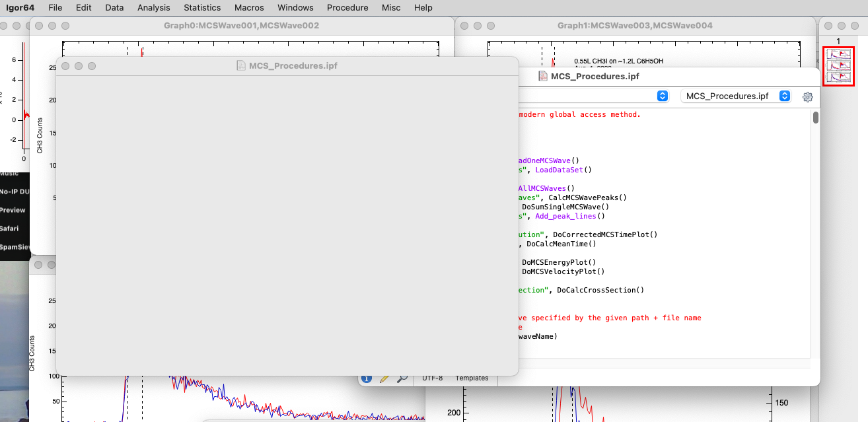The height and width of the screenshot is (422, 868).
Task: Open the File menu
Action: click(55, 8)
